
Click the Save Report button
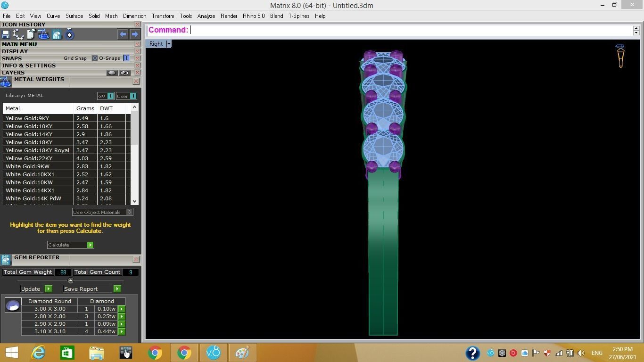(92, 289)
